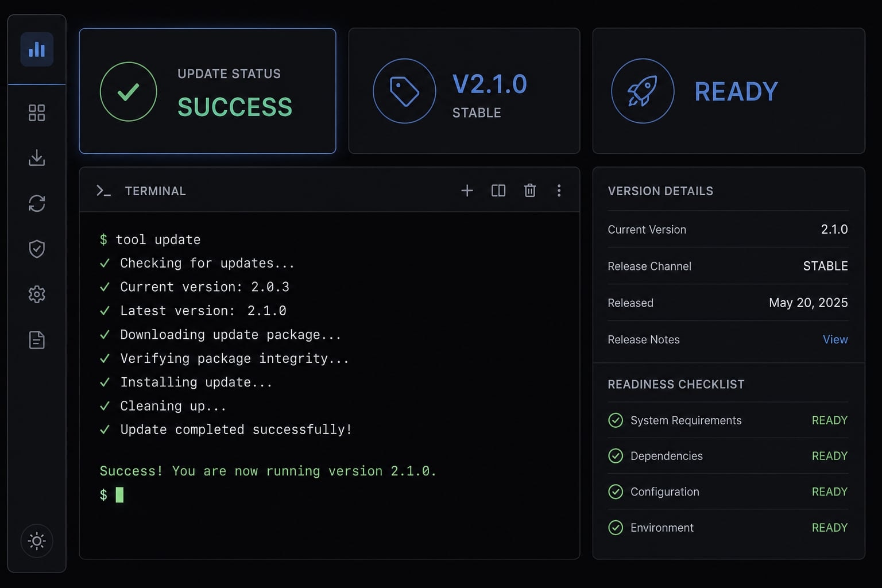Click READY status for System Requirements
Image resolution: width=882 pixels, height=588 pixels.
pos(830,420)
